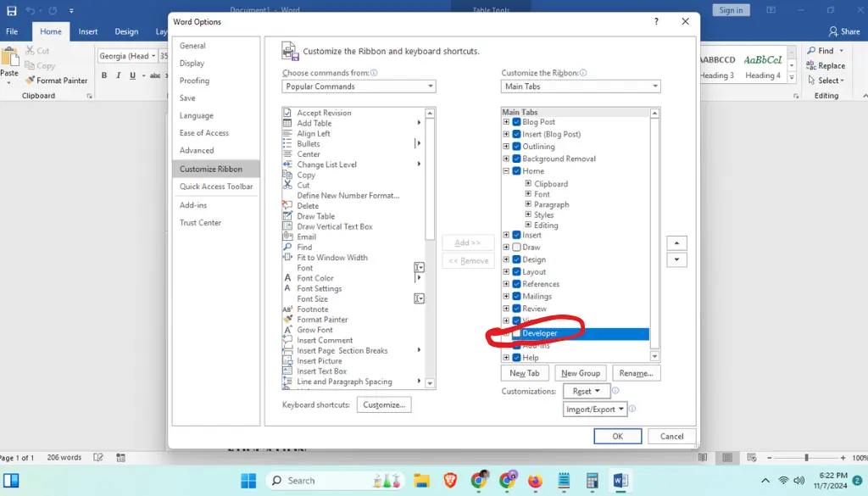
Task: Open Firefox from taskbar
Action: (x=535, y=481)
